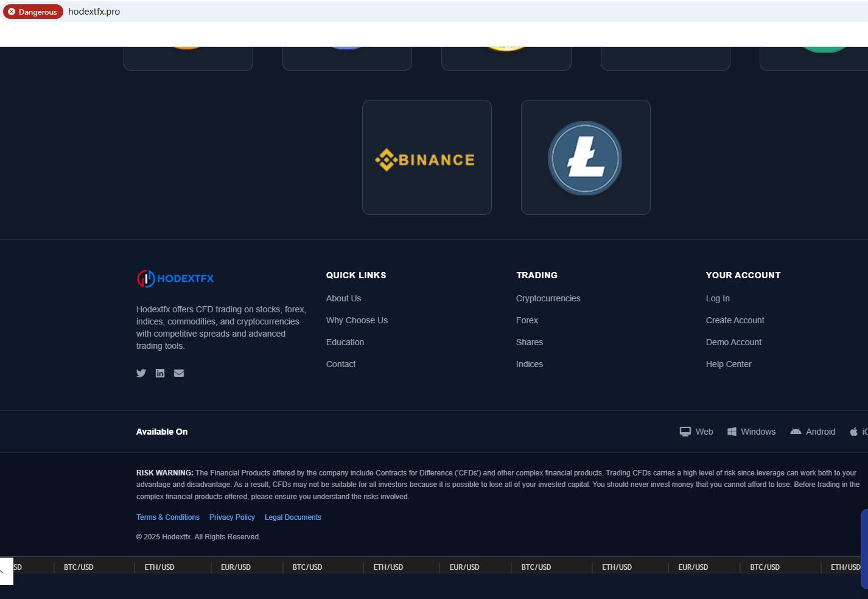Click the Hodextfx CFD trading description text
Viewport: 868px width, 599px height.
(x=222, y=328)
